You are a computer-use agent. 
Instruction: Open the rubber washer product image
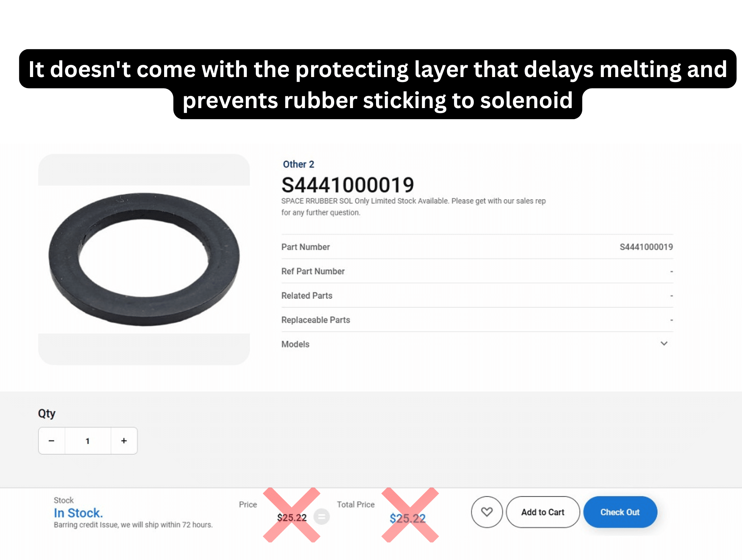[144, 259]
